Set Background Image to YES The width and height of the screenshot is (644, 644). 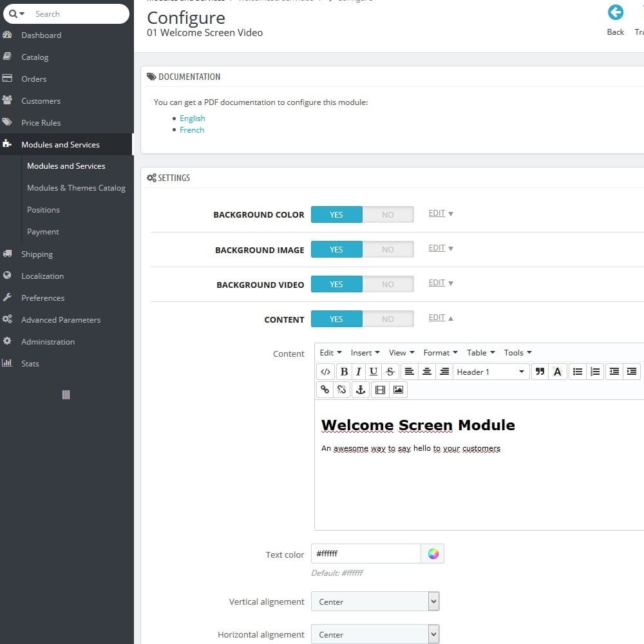click(336, 250)
